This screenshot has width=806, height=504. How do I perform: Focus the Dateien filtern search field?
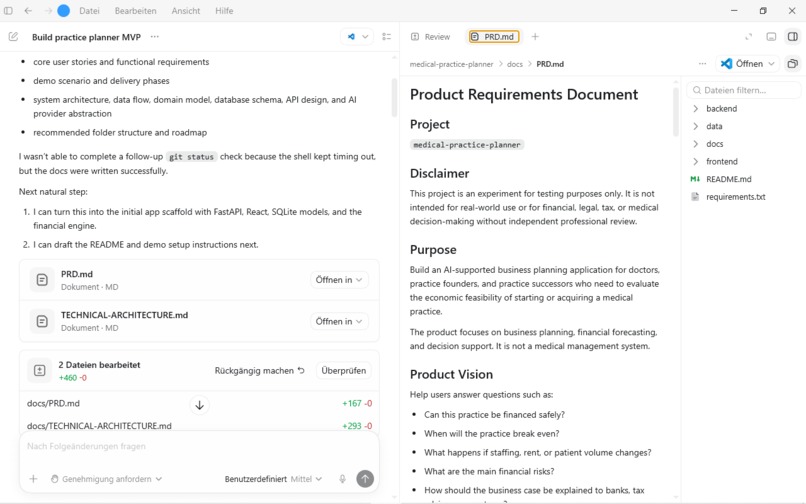coord(744,90)
